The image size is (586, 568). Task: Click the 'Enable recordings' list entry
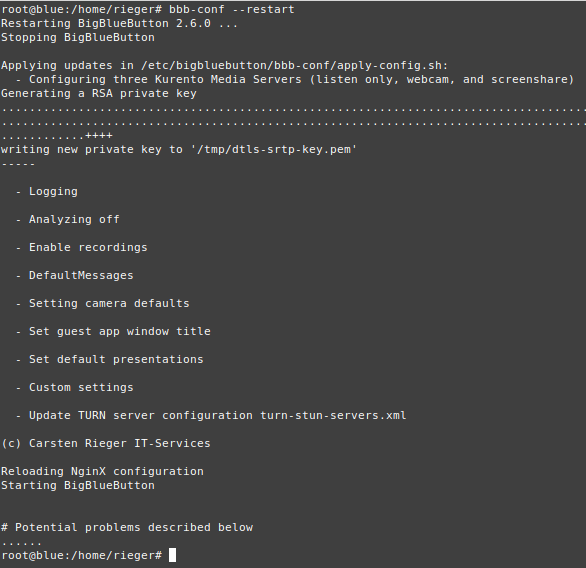pos(88,247)
